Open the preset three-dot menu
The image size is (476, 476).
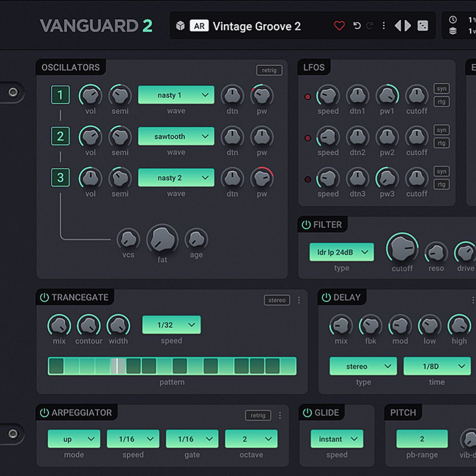tap(384, 26)
